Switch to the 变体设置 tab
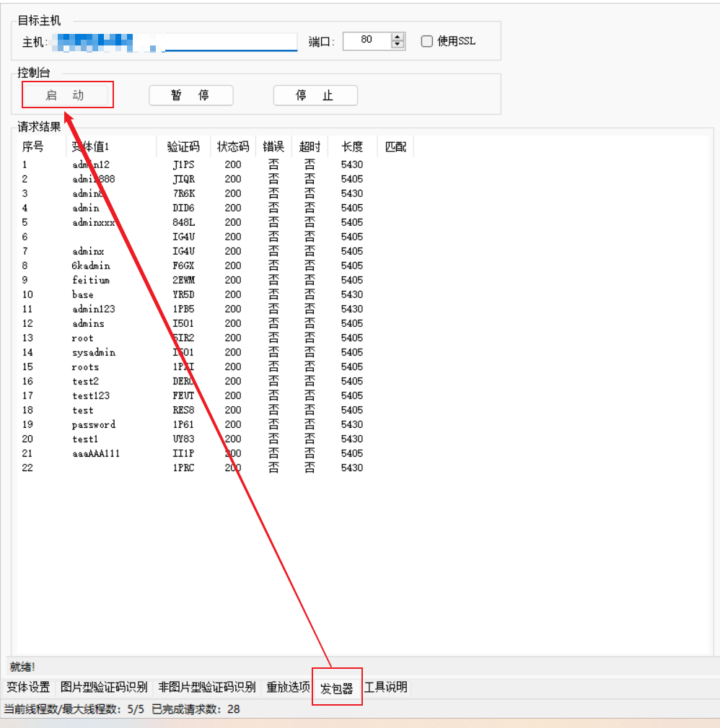 [29, 687]
